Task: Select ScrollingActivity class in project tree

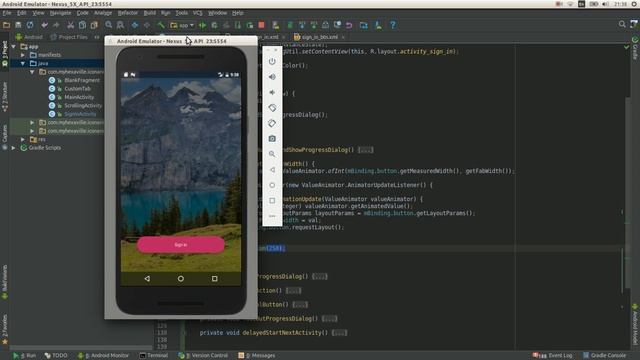Action: 83,105
